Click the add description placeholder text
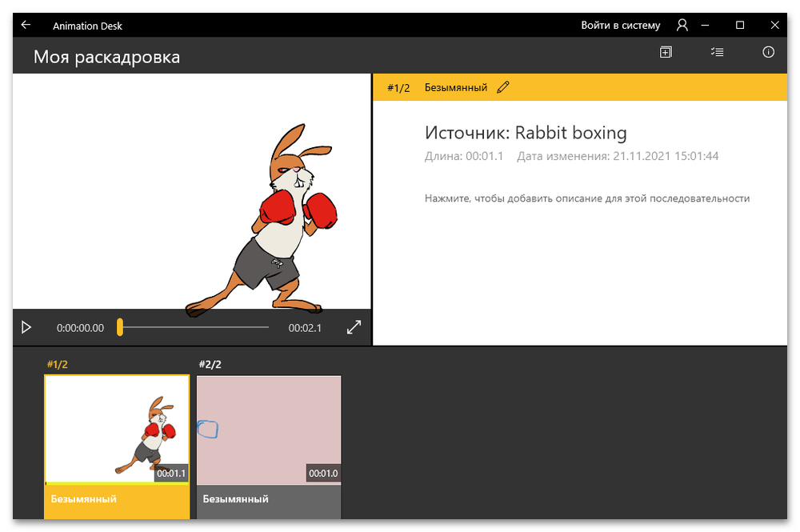Screen dimensions: 800x532 coord(586,198)
